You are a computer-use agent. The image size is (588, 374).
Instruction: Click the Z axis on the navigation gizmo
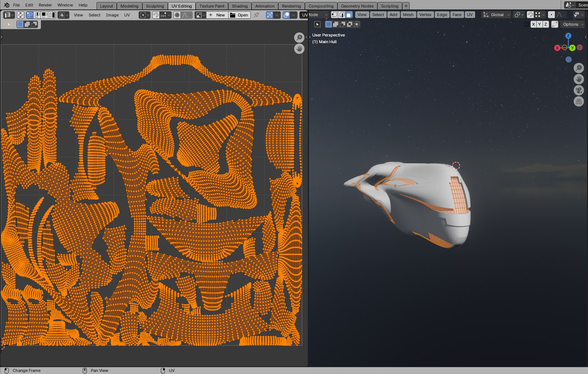click(x=568, y=36)
